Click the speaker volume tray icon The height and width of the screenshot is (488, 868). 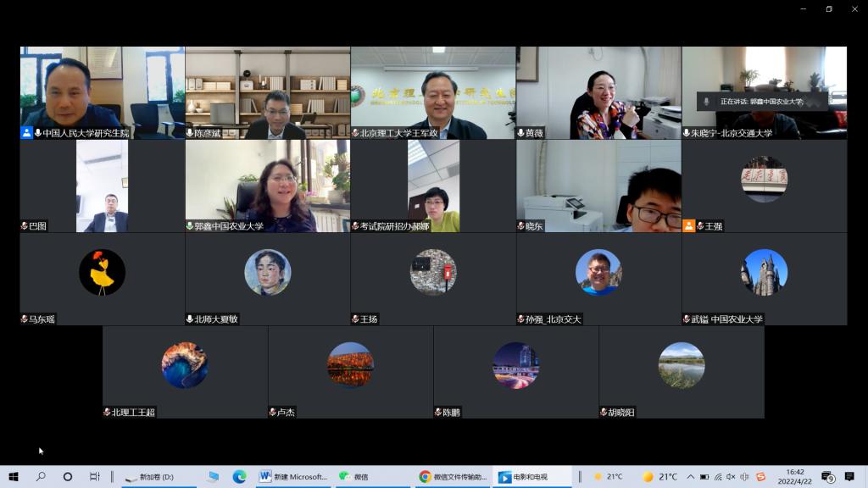point(731,477)
